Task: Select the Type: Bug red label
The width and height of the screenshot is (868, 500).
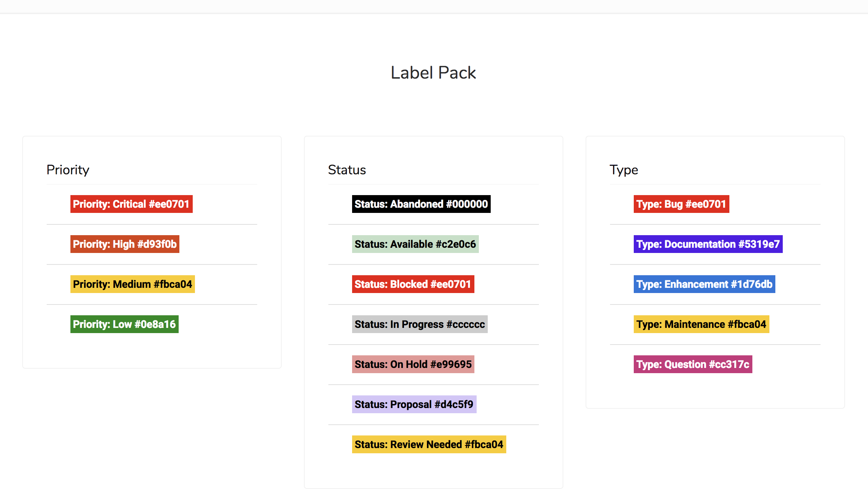Action: point(681,204)
